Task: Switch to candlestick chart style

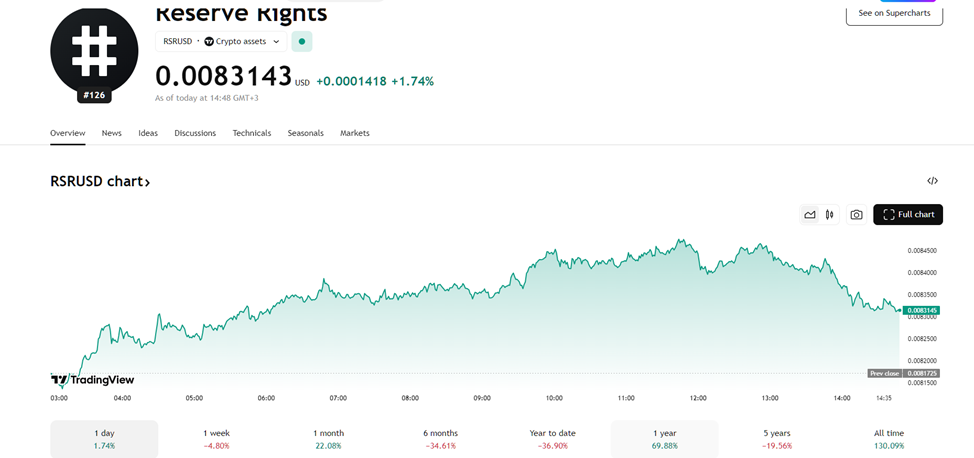Action: click(x=829, y=214)
